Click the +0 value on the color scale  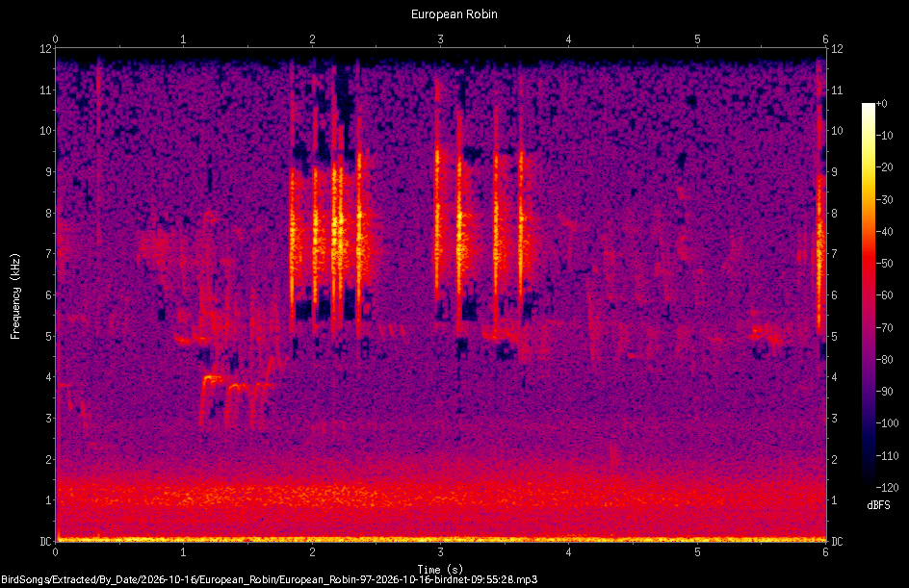click(882, 104)
